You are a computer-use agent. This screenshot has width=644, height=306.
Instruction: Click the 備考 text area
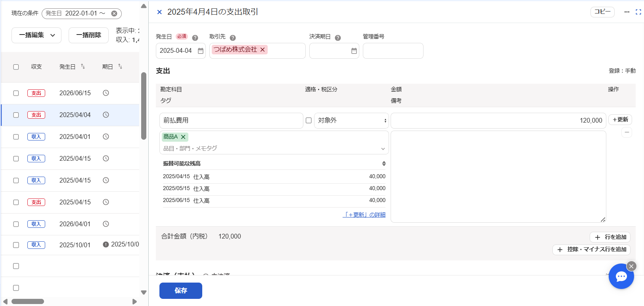[x=498, y=177]
